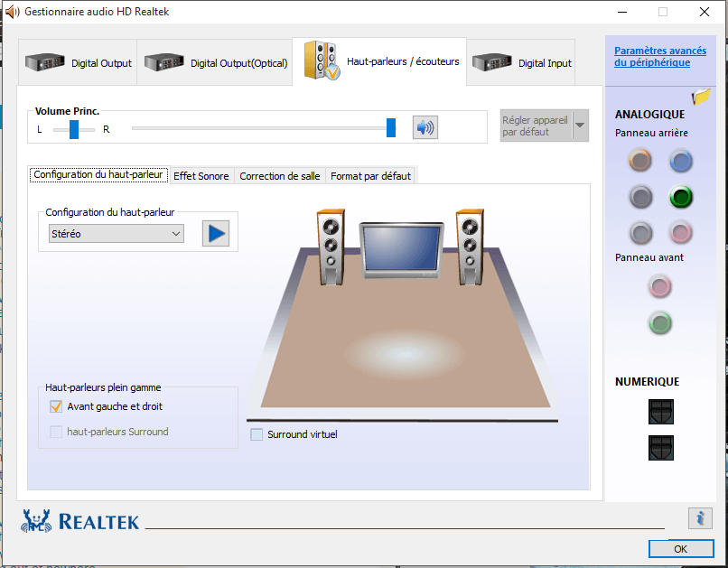The width and height of the screenshot is (728, 568).
Task: Click Paramètres avancés du périphérique link
Action: pyautogui.click(x=660, y=57)
